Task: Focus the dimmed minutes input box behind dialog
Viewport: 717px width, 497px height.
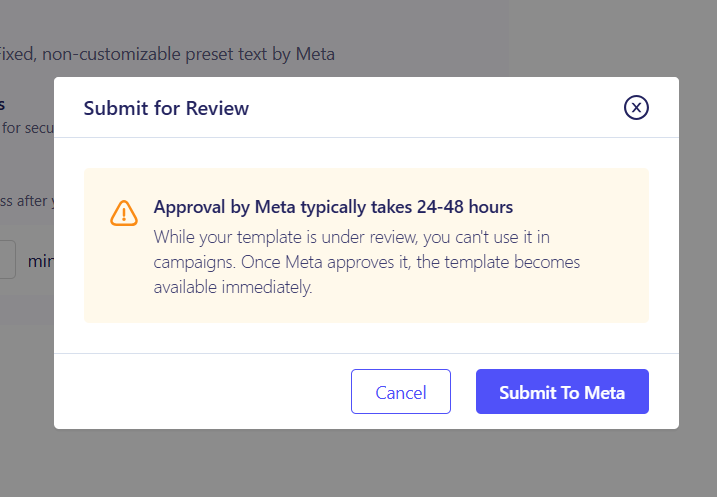Action: click(8, 260)
